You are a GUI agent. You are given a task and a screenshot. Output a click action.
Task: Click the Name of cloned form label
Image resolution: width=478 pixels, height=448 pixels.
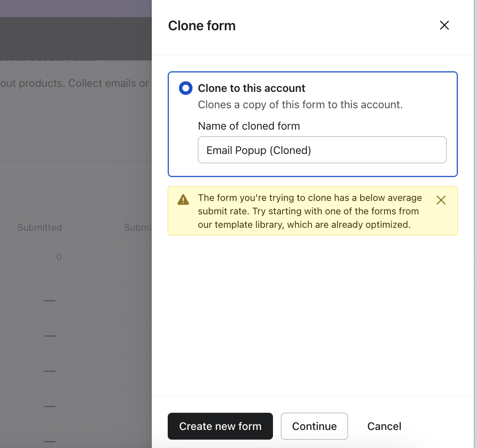coord(249,126)
